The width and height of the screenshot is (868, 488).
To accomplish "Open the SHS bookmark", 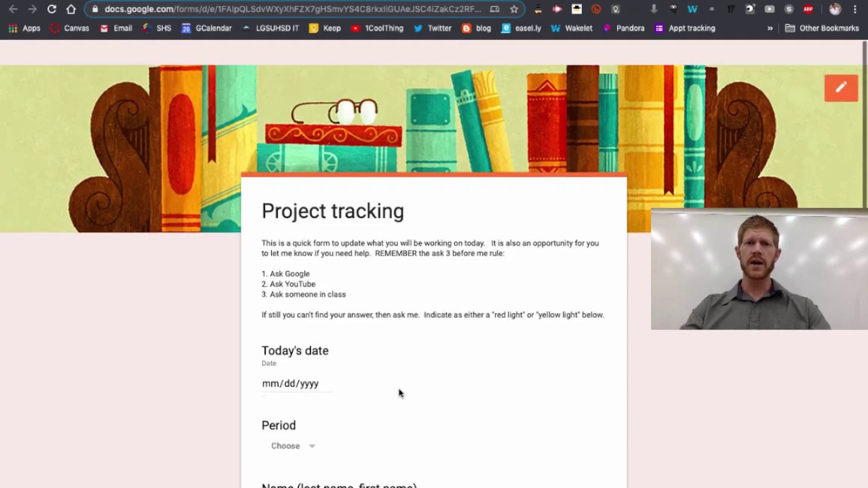I will coord(156,28).
